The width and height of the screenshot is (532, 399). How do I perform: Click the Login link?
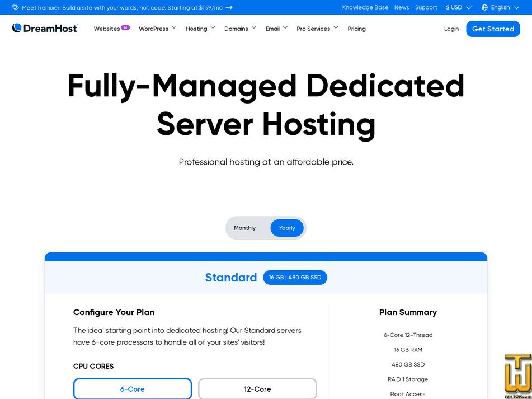[451, 29]
